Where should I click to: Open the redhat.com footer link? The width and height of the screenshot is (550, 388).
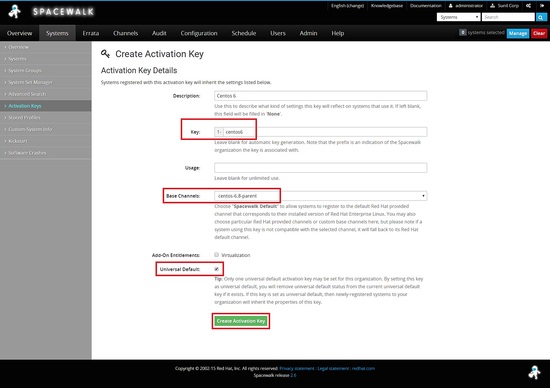tap(363, 368)
